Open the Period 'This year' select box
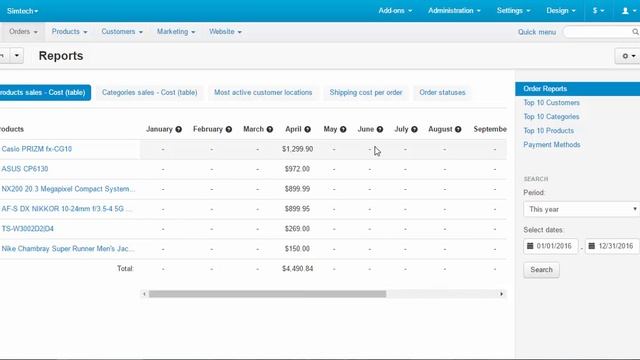Viewport: 640px width, 360px height. click(x=582, y=209)
